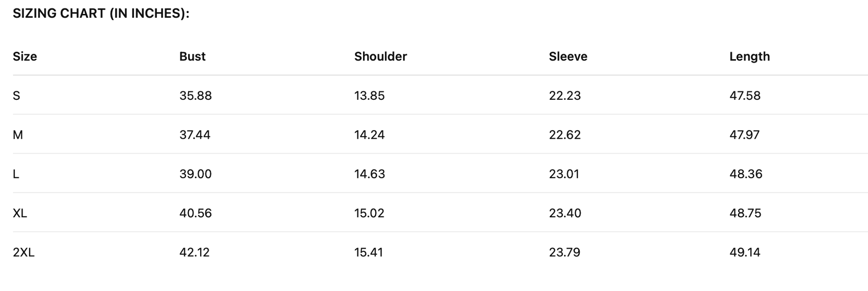868x291 pixels.
Task: Select sleeve value 23.01 for size L
Action: [x=564, y=174]
